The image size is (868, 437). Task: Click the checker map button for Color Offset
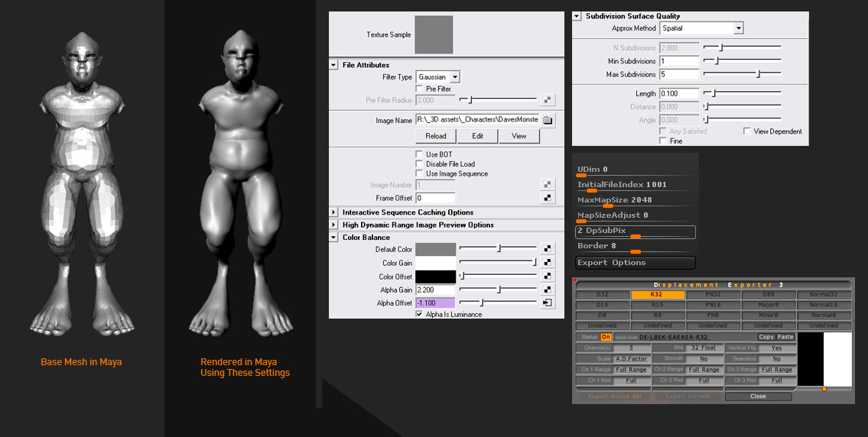coord(548,276)
